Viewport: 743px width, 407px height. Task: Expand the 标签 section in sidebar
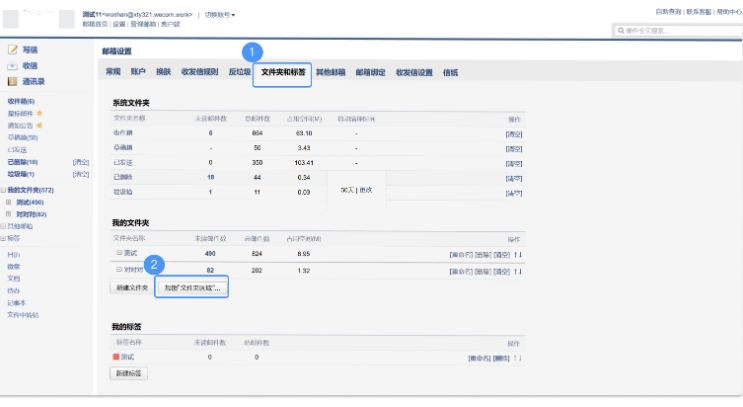click(4, 239)
